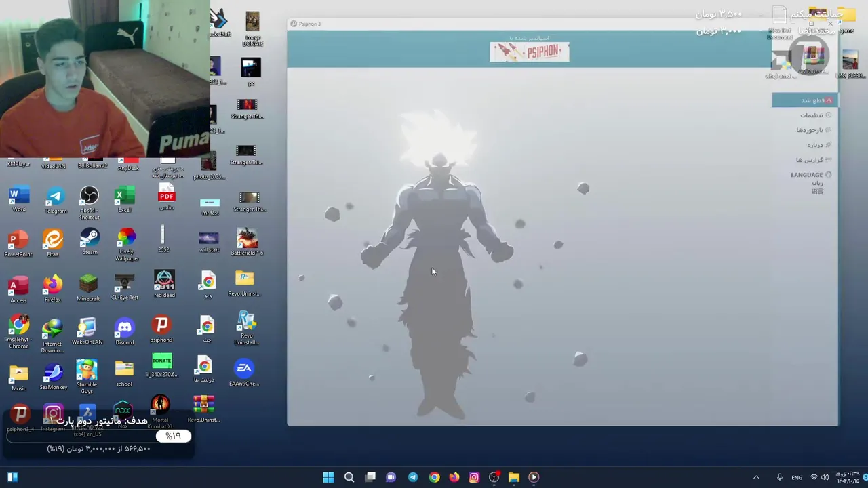Image resolution: width=868 pixels, height=488 pixels.
Task: Open the will start desktop file
Action: [x=209, y=242]
